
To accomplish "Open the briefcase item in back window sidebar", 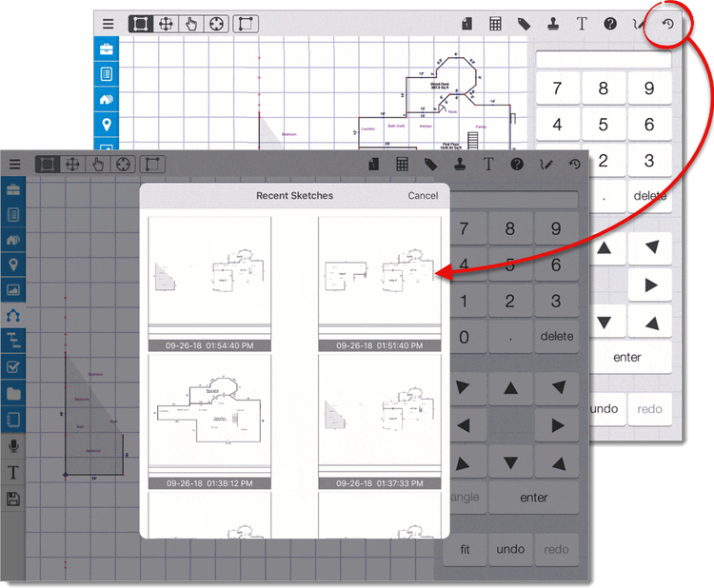I will (x=106, y=49).
